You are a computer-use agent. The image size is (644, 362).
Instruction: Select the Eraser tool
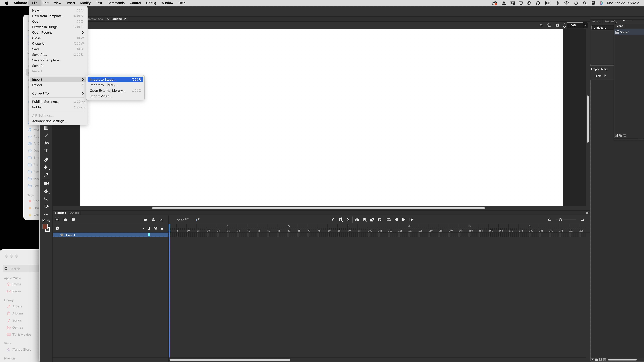(x=46, y=160)
